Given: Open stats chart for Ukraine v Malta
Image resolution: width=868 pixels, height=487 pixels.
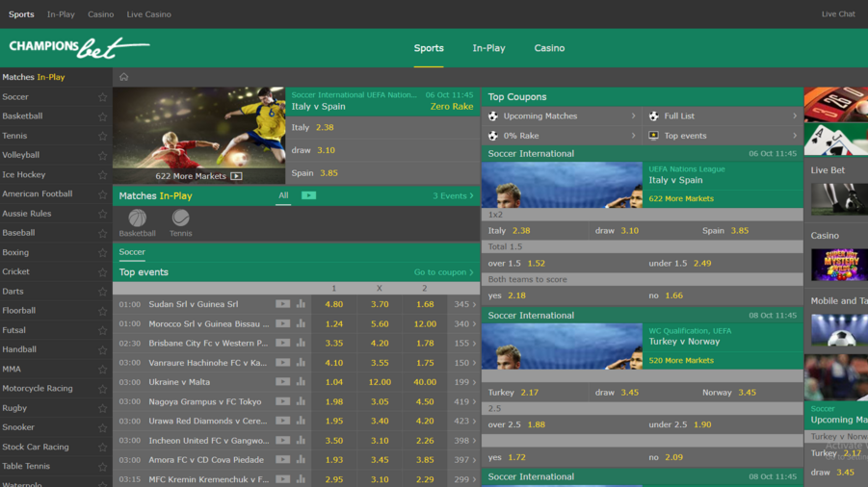Looking at the screenshot, I should point(301,382).
